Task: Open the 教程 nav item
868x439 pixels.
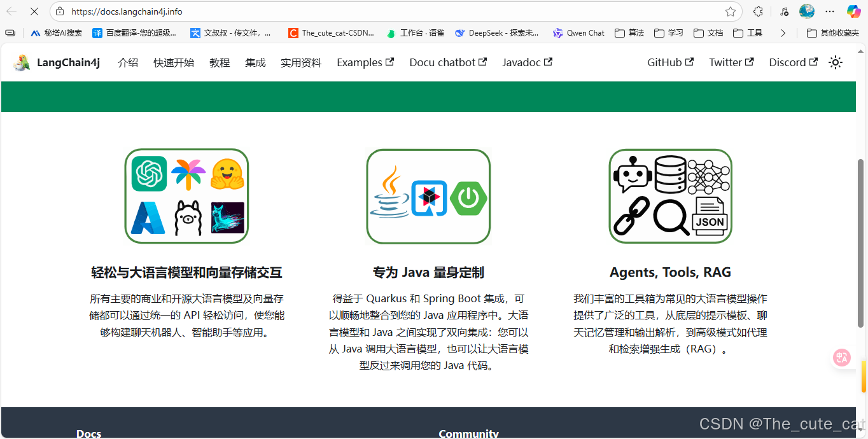Action: (x=220, y=62)
